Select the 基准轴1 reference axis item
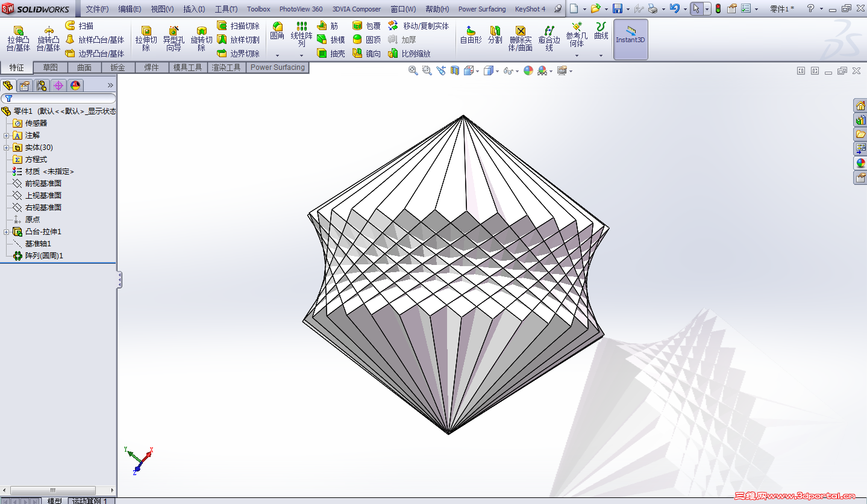The width and height of the screenshot is (867, 504). coord(38,244)
